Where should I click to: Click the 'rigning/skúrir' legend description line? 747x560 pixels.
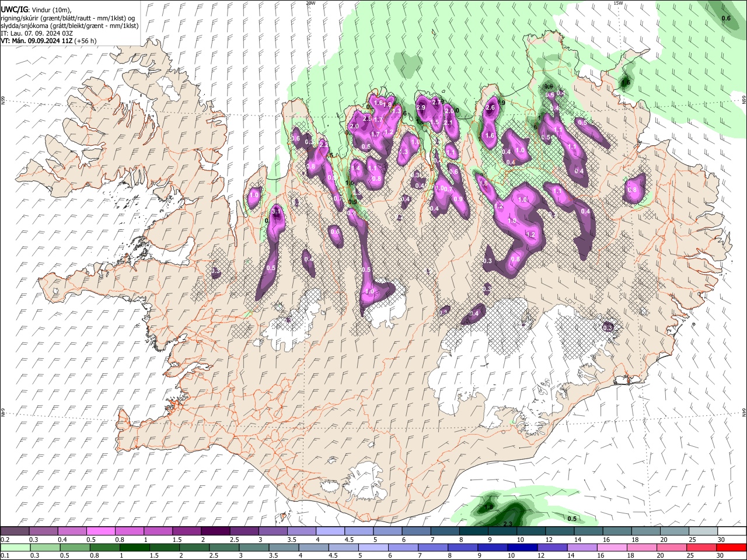pos(68,18)
